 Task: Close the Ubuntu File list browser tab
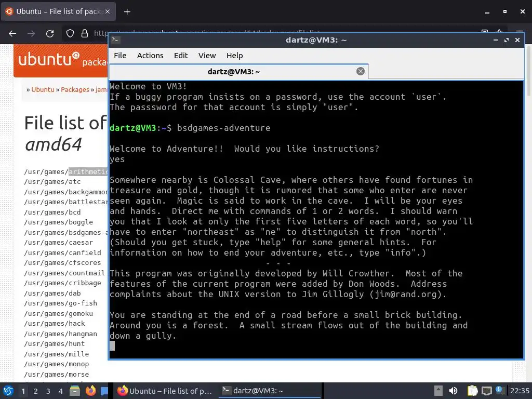108,11
